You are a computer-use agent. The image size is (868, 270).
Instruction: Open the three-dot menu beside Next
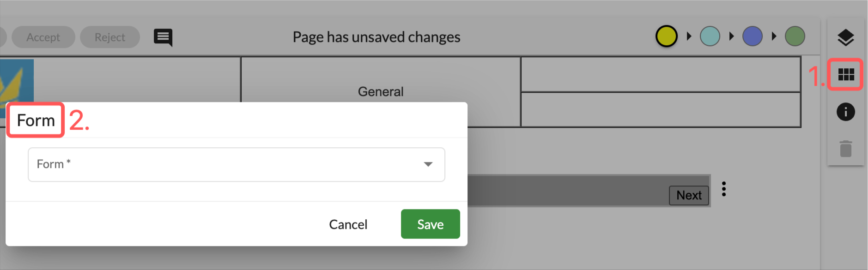pos(723,189)
